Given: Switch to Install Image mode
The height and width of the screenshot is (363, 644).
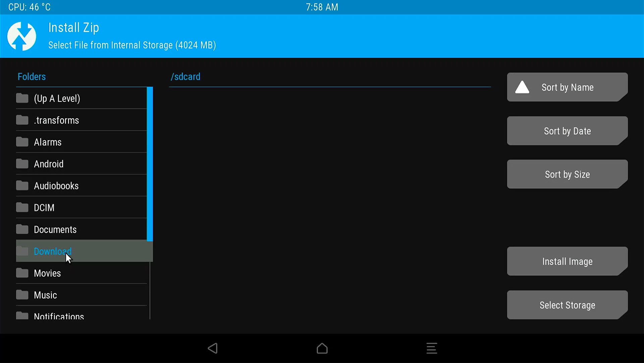Looking at the screenshot, I should pos(567,261).
